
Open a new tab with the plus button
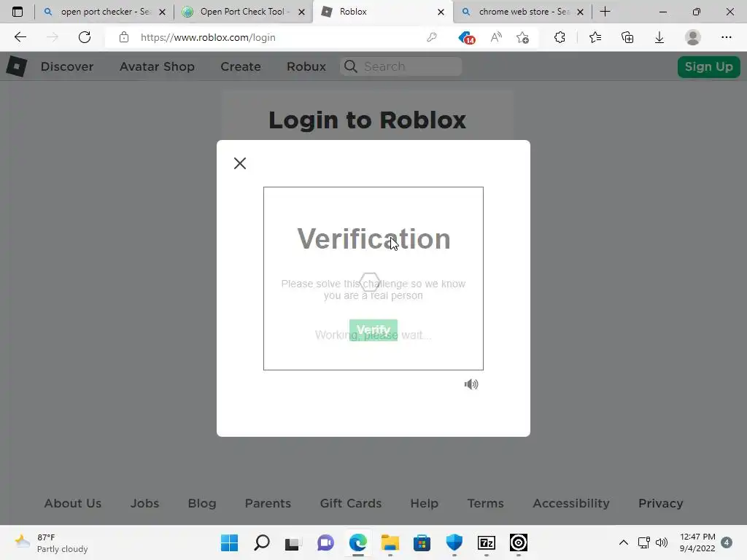[605, 12]
